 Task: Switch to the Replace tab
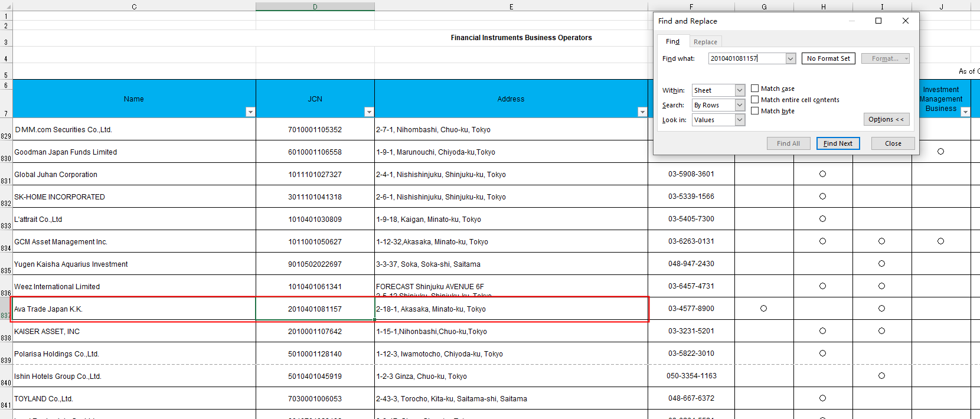(705, 42)
